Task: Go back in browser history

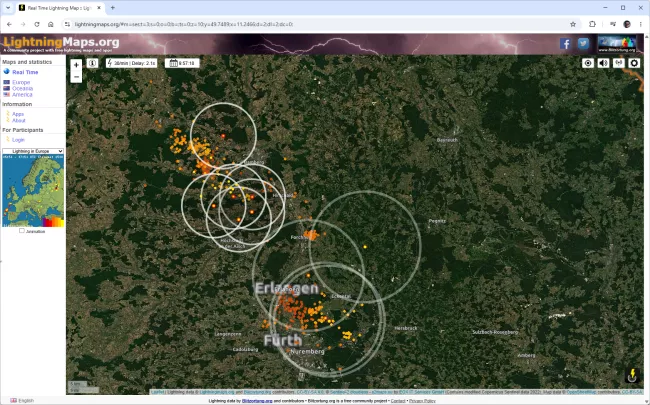Action: pyautogui.click(x=9, y=24)
